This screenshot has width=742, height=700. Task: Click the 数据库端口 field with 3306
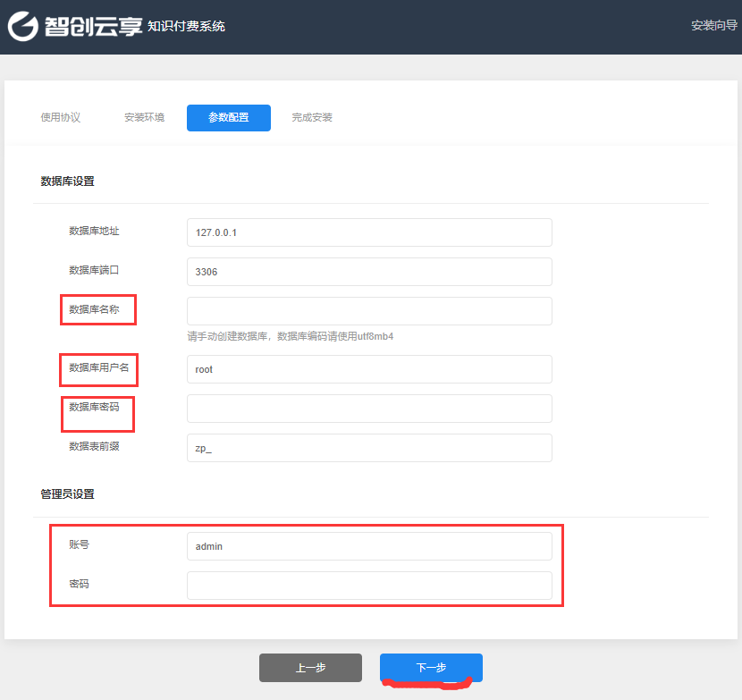pyautogui.click(x=369, y=272)
